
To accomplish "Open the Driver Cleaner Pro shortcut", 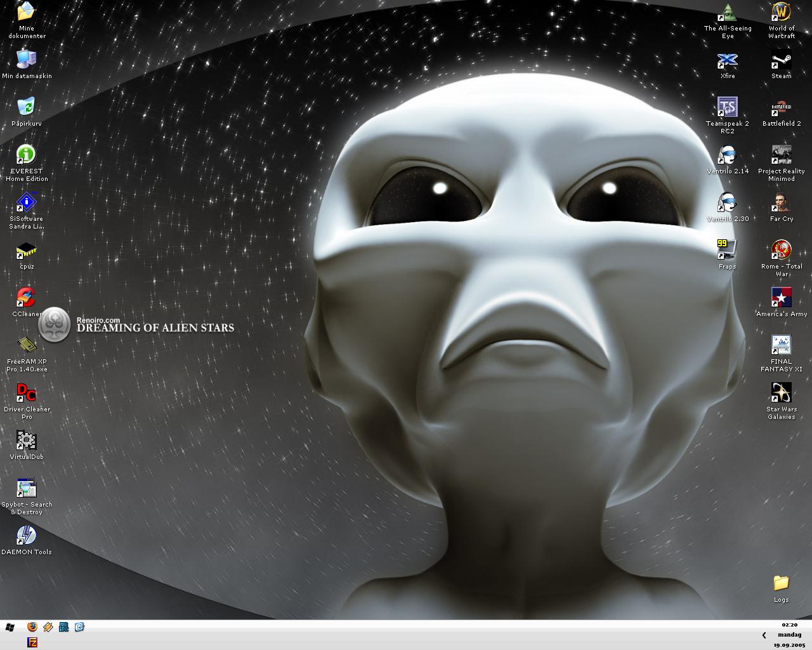I will (x=26, y=393).
